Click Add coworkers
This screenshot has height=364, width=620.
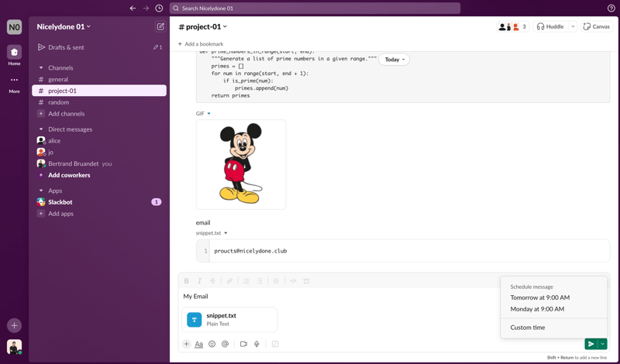pos(99,175)
